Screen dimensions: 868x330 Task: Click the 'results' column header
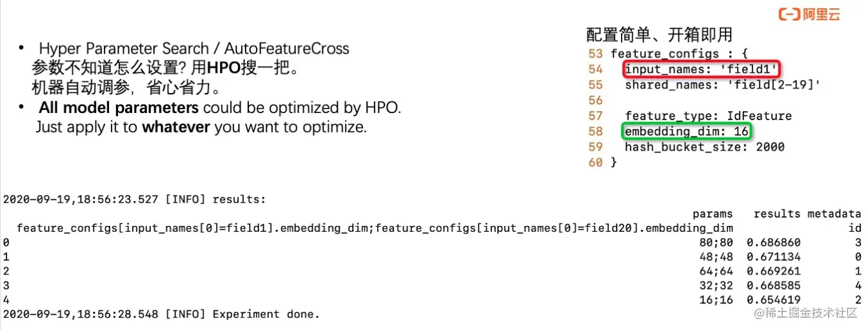pyautogui.click(x=776, y=214)
